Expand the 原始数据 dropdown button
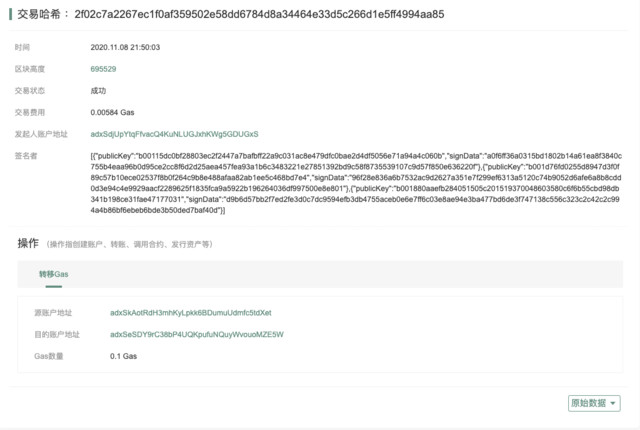This screenshot has width=640, height=430. tap(594, 403)
